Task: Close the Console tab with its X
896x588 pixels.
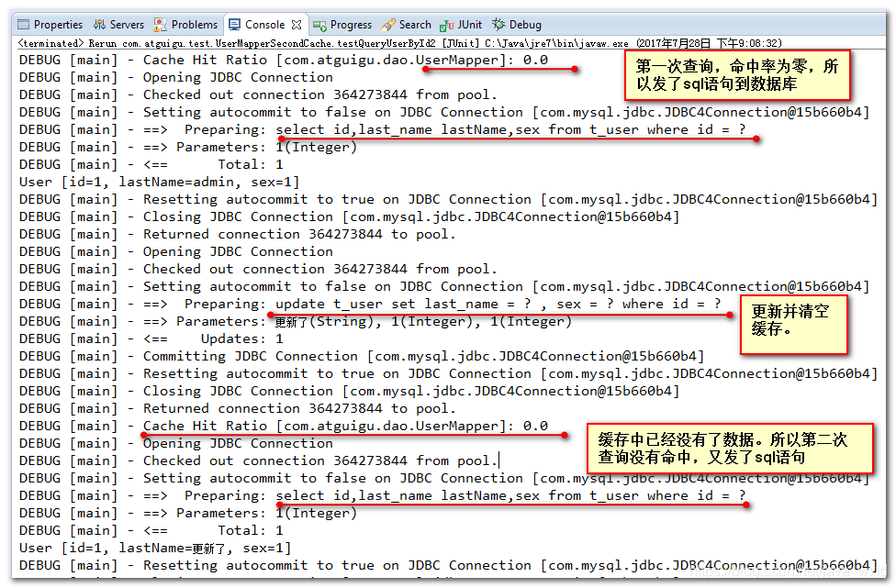Action: click(296, 25)
